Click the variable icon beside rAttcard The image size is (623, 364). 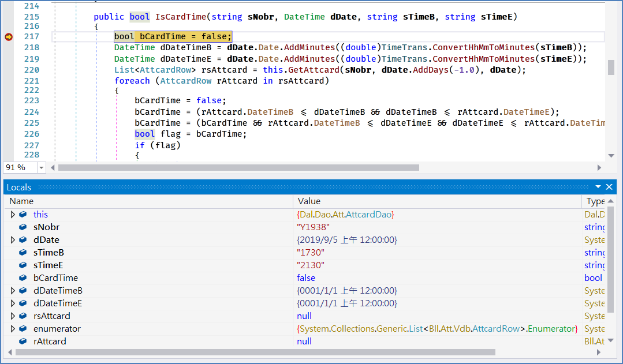[x=23, y=342]
